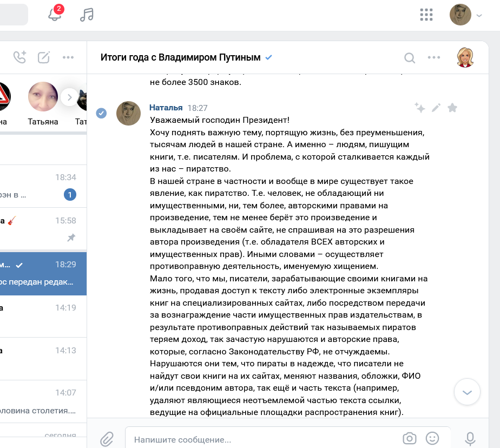The width and height of the screenshot is (500, 448).
Task: Open camera icon in message field
Action: pos(410,438)
